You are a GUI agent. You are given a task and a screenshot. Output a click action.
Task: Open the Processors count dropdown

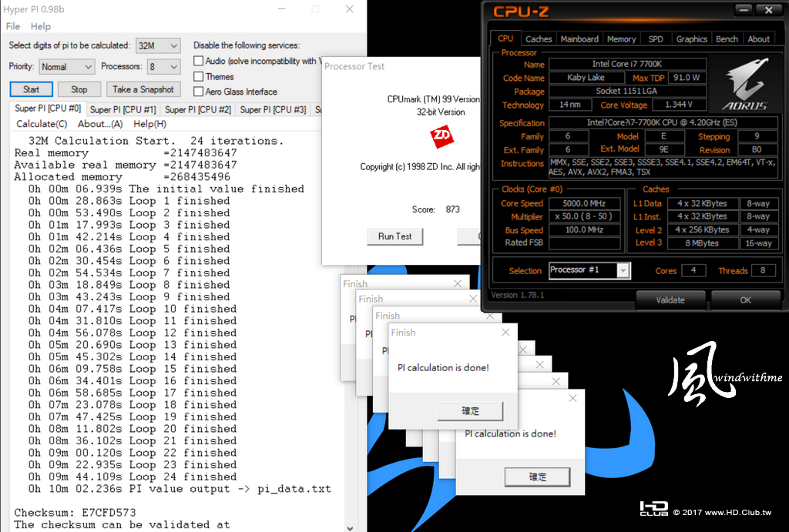click(x=164, y=66)
